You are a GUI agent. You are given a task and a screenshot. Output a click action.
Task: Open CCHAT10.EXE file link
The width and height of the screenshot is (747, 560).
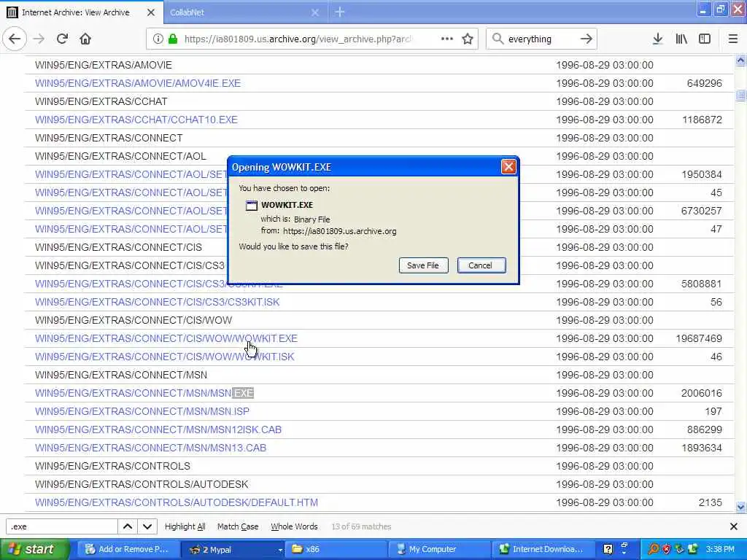tap(136, 120)
